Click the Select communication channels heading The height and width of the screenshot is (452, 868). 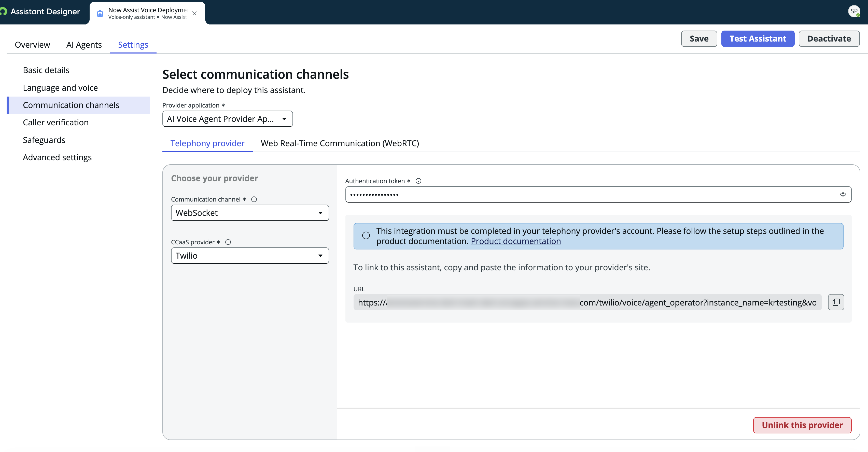point(255,75)
